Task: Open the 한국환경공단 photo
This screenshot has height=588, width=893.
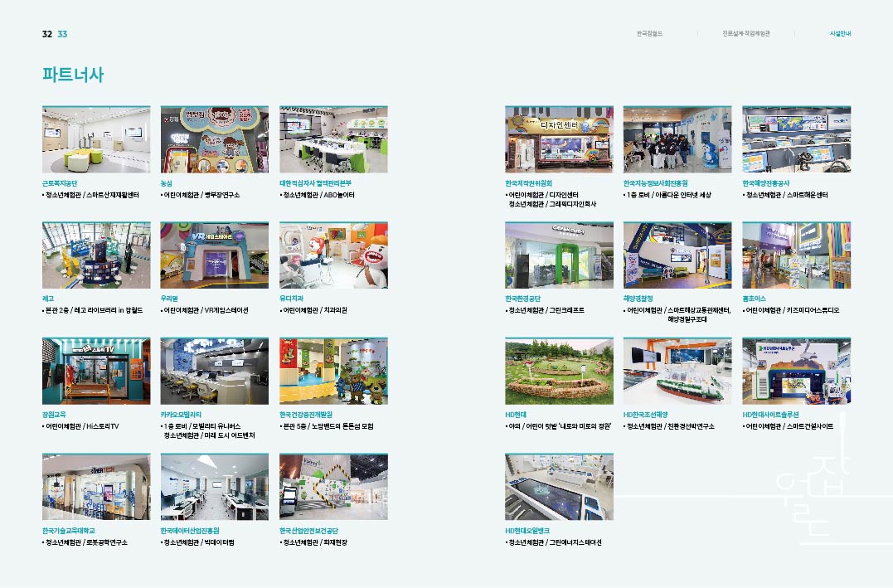Action: pos(559,255)
